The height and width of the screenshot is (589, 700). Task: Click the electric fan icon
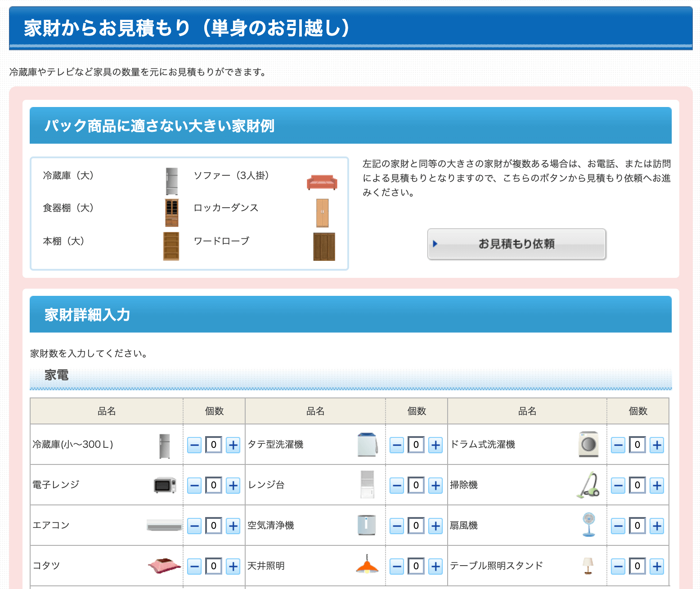588,524
